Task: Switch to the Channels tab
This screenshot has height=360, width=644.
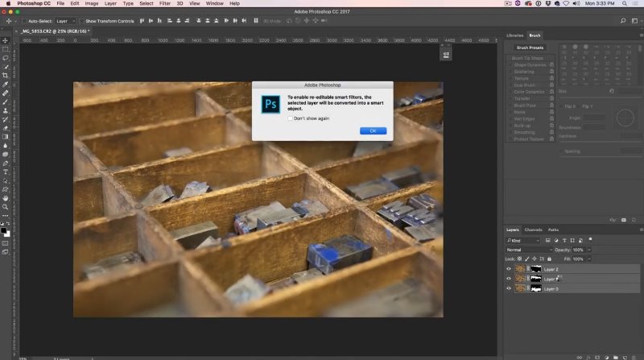Action: click(533, 230)
